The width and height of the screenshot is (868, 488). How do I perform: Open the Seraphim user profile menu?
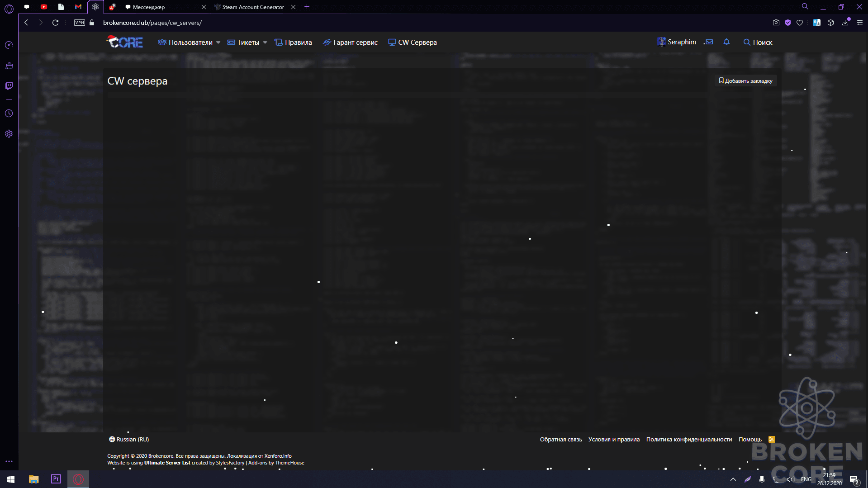coord(676,42)
